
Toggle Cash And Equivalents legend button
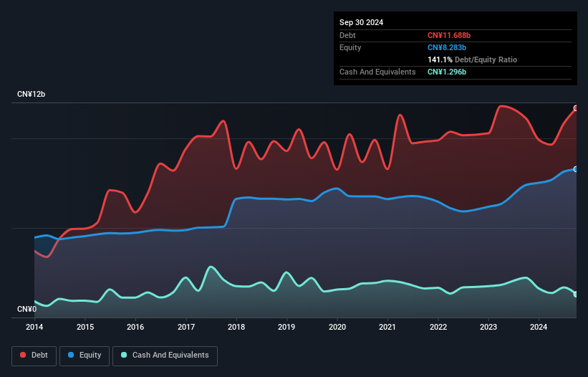(x=165, y=355)
